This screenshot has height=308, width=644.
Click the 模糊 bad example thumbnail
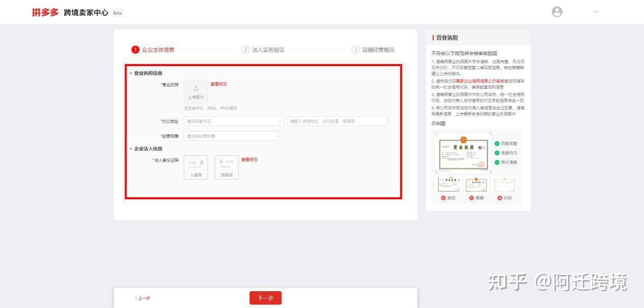pos(476,184)
